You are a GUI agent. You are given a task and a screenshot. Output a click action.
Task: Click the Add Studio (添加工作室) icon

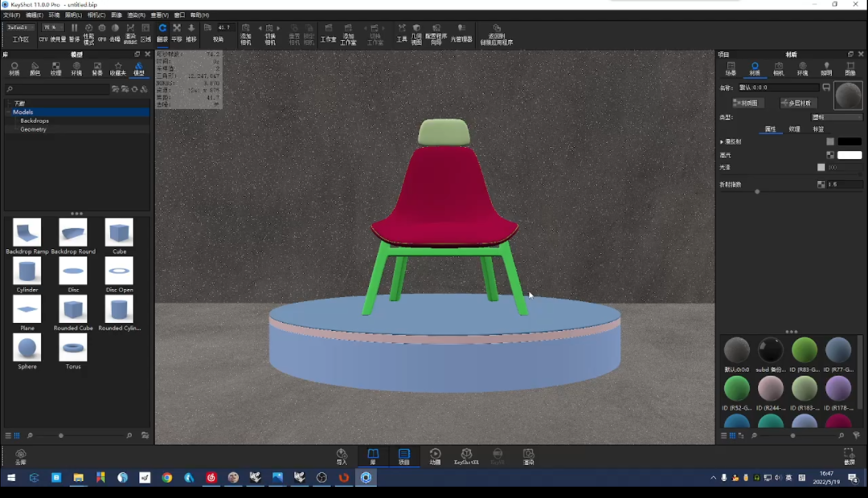(x=348, y=34)
